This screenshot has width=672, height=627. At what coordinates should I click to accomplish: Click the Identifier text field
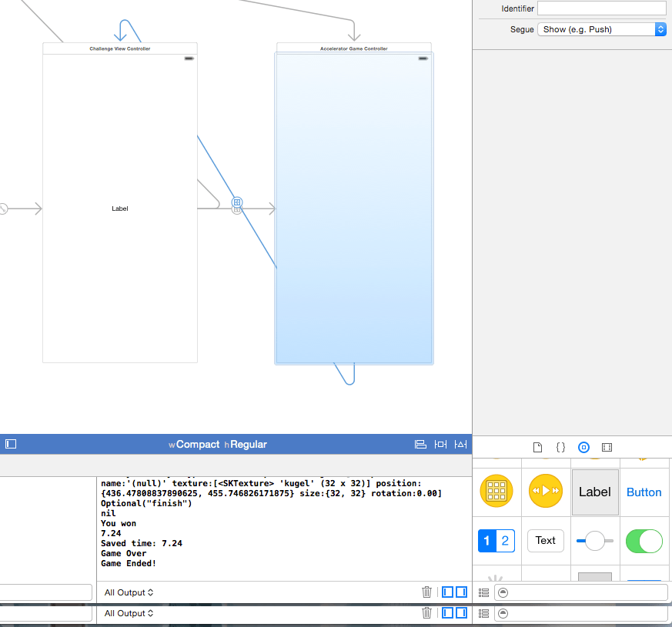tap(602, 8)
